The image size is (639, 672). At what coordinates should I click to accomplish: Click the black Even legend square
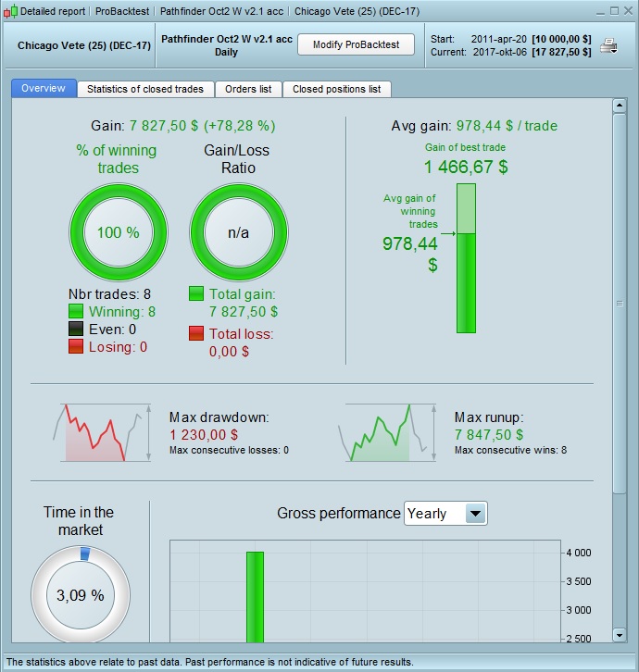(x=76, y=329)
